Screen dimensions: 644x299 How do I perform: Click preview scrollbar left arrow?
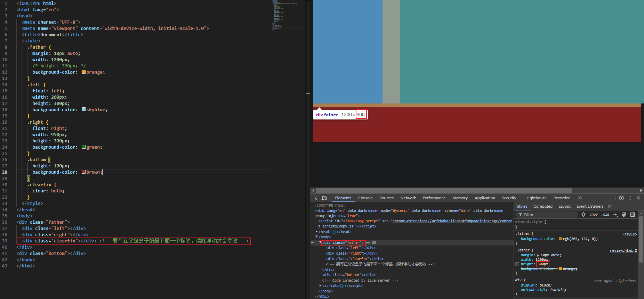(313, 190)
